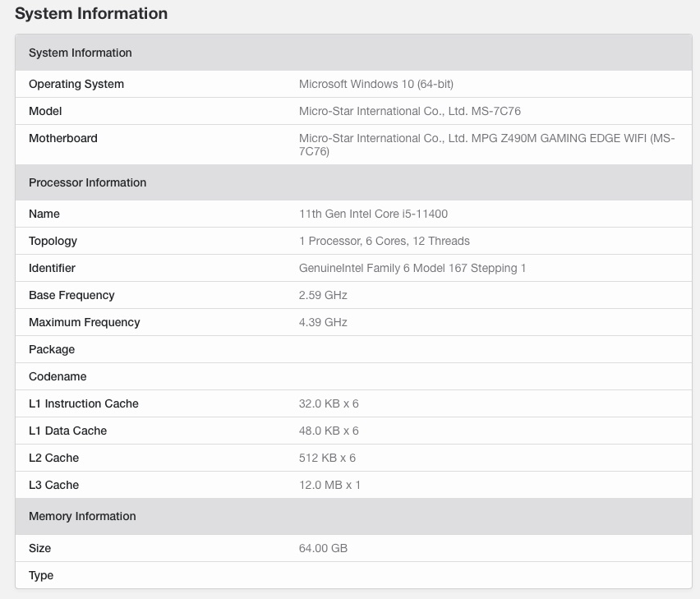
Task: Click the Processor Information section header
Action: tap(88, 182)
